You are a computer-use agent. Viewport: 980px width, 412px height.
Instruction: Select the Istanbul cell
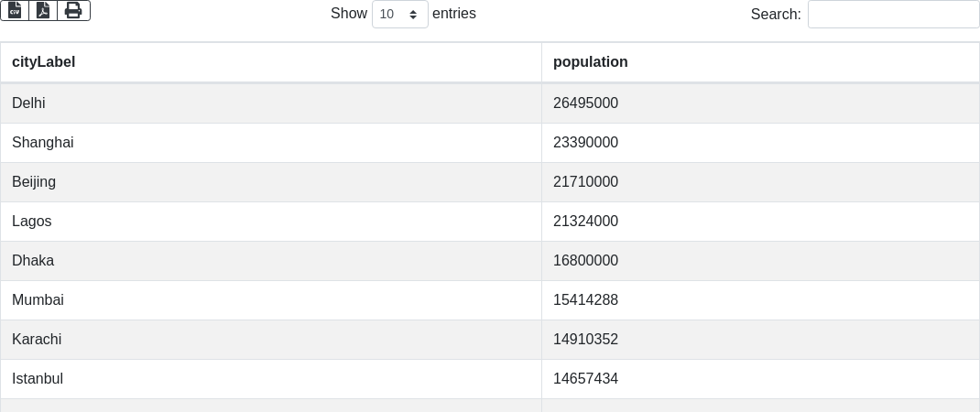coord(38,379)
